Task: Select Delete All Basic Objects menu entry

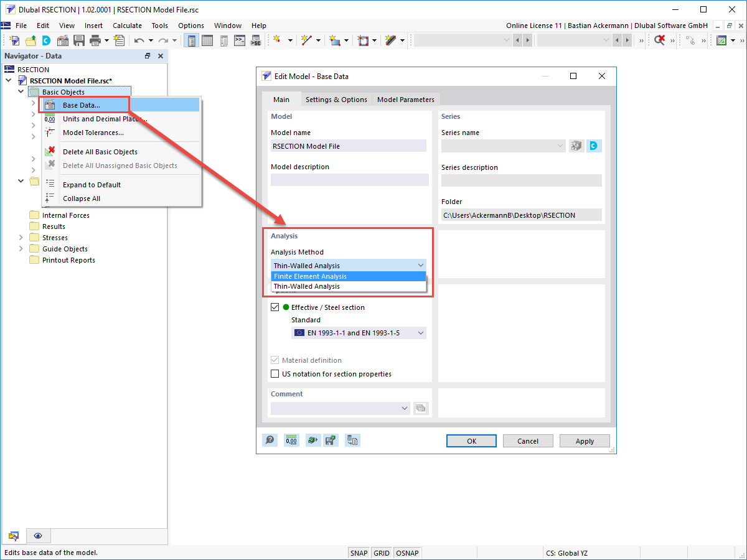Action: (121, 152)
